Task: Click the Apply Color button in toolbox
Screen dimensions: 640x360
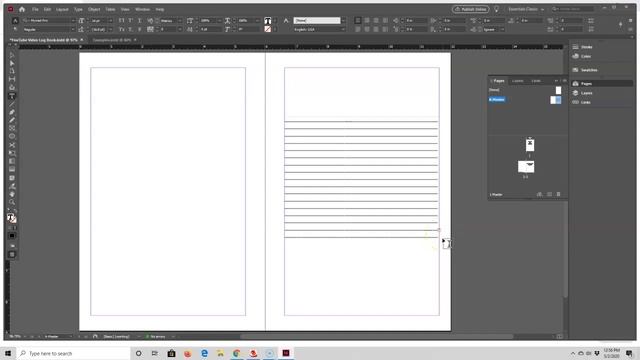Action: click(x=12, y=236)
